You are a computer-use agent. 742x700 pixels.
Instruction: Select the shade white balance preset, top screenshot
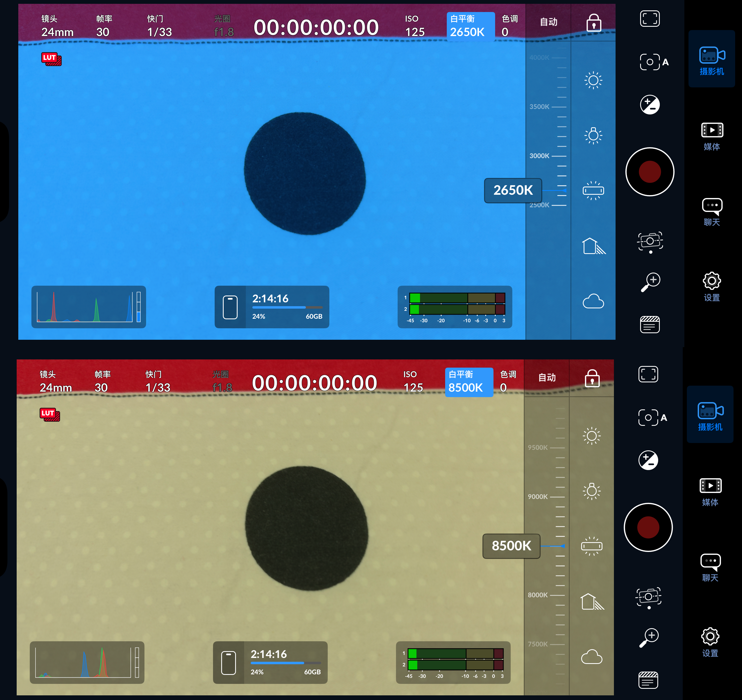593,246
